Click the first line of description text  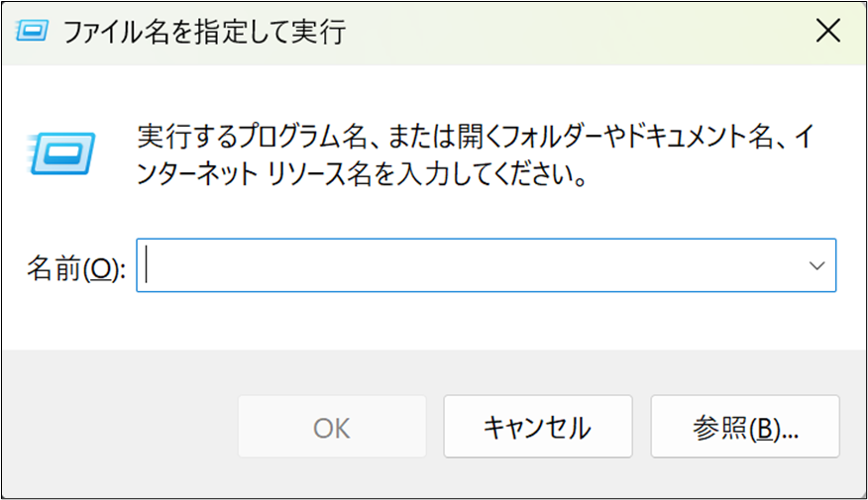[x=474, y=135]
